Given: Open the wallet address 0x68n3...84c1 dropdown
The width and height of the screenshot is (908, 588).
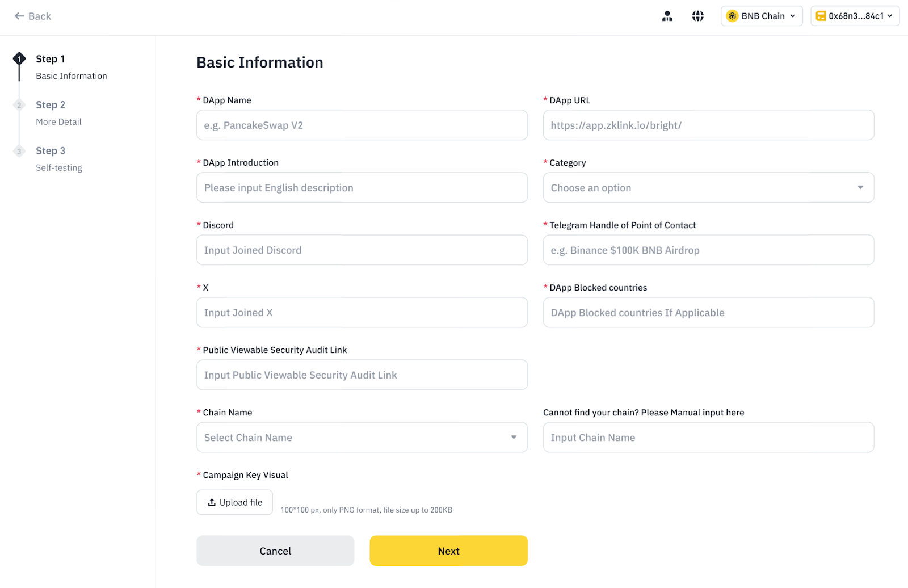Looking at the screenshot, I should click(889, 16).
